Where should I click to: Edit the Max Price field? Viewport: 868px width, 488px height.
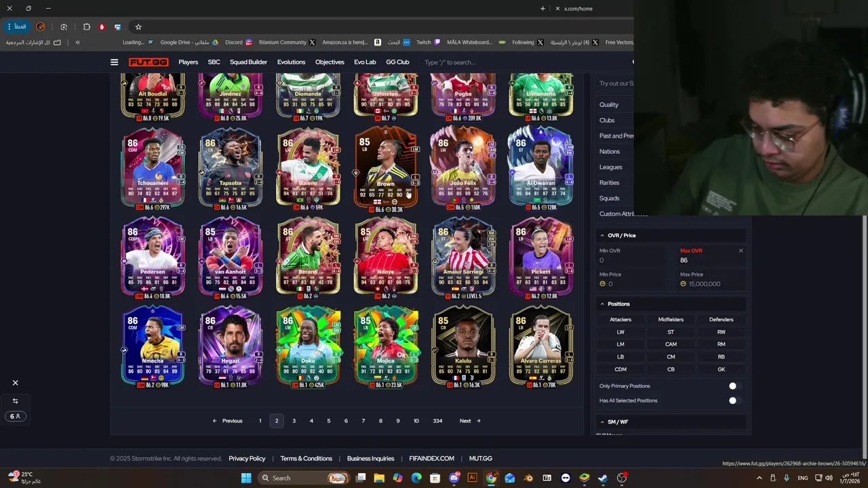click(712, 284)
